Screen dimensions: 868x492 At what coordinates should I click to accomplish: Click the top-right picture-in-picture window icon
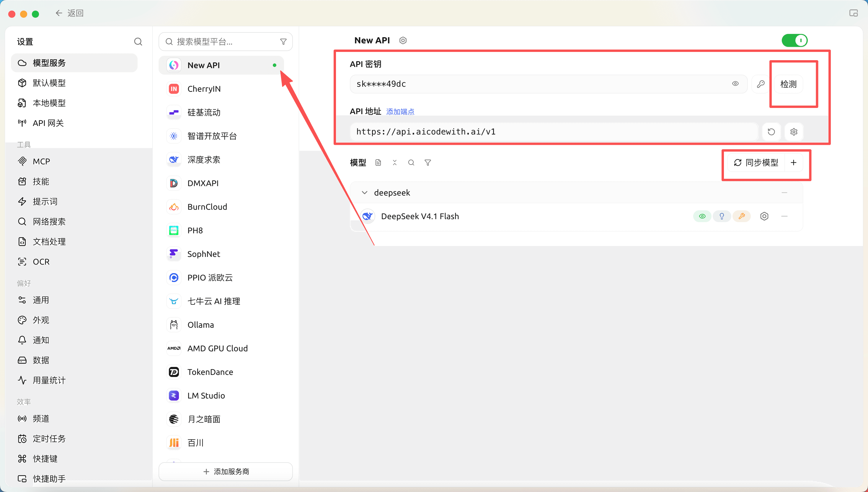coord(854,13)
